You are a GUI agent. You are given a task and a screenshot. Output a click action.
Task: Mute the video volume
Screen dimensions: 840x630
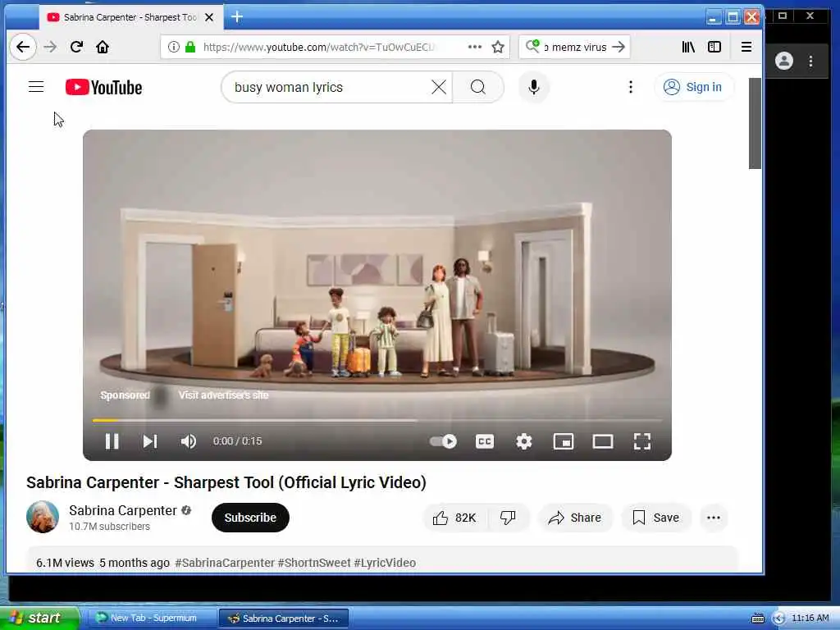[189, 441]
